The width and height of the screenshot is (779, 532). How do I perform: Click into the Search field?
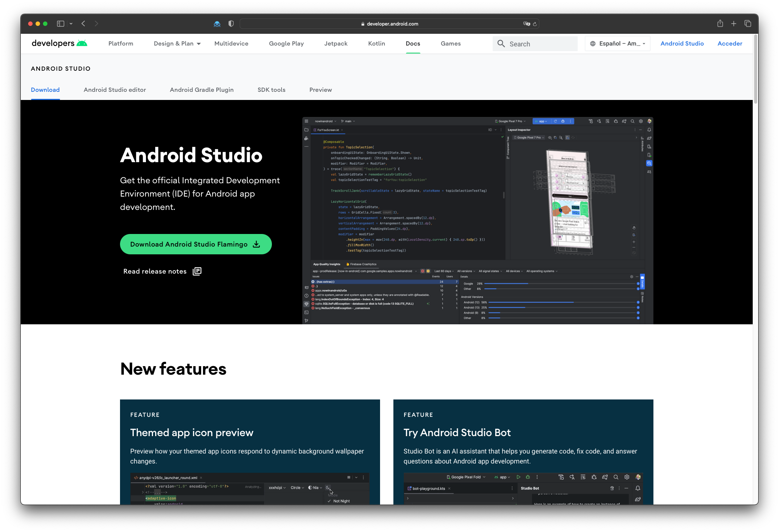[535, 44]
